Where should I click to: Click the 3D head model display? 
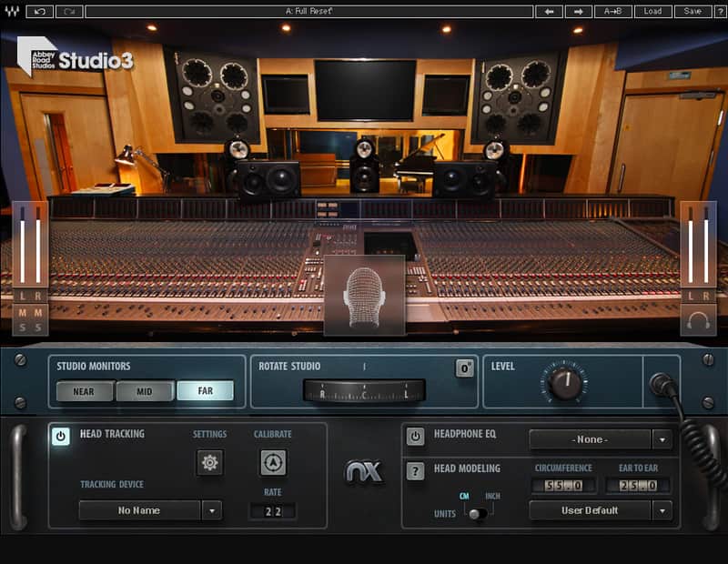(365, 295)
